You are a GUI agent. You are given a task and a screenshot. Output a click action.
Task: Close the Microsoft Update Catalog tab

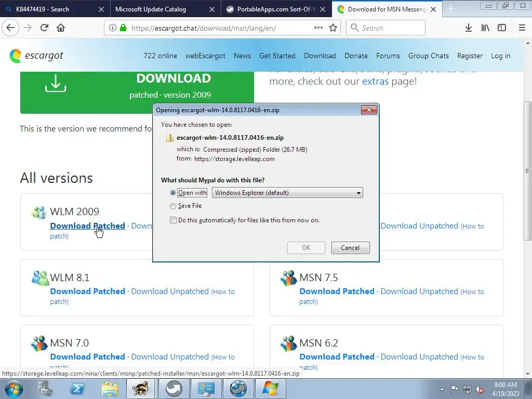[212, 9]
